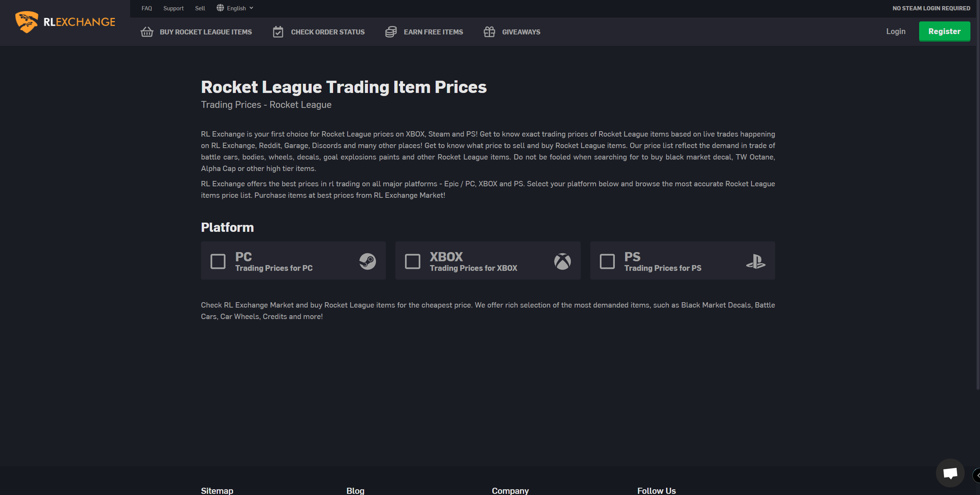Image resolution: width=980 pixels, height=495 pixels.
Task: Click the Sell navigation link
Action: 200,8
